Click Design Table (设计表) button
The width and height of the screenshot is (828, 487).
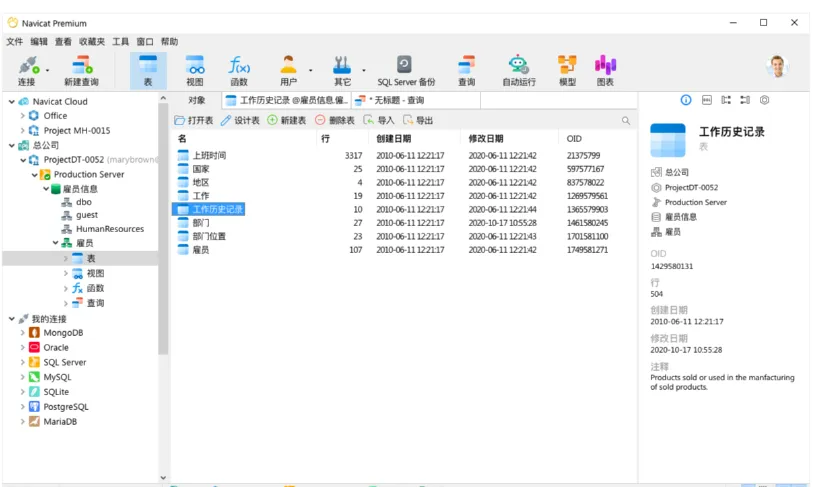coord(240,120)
